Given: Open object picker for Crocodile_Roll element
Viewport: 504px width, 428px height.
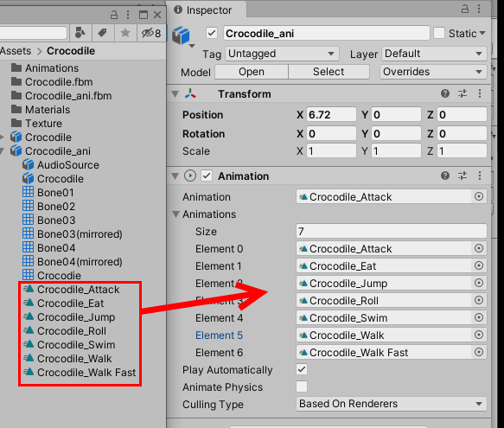Looking at the screenshot, I should pos(479,300).
